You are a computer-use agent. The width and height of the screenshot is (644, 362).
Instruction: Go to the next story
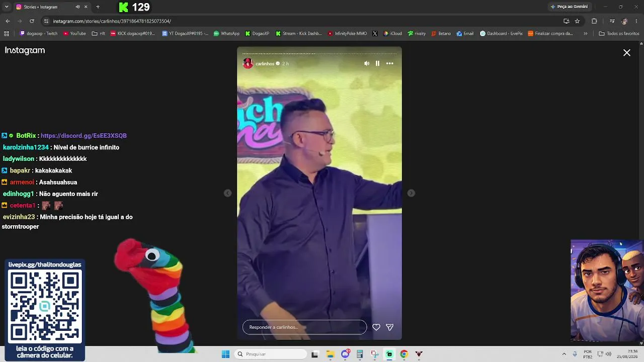click(411, 193)
